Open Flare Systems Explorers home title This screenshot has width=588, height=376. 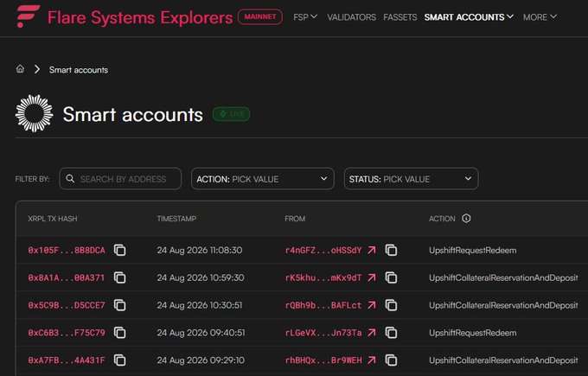click(x=140, y=17)
